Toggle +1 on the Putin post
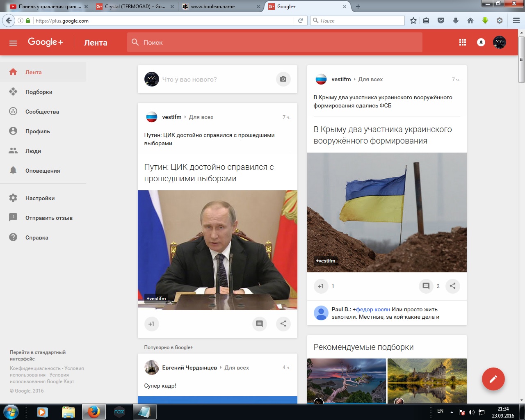The height and width of the screenshot is (420, 525). pyautogui.click(x=151, y=324)
